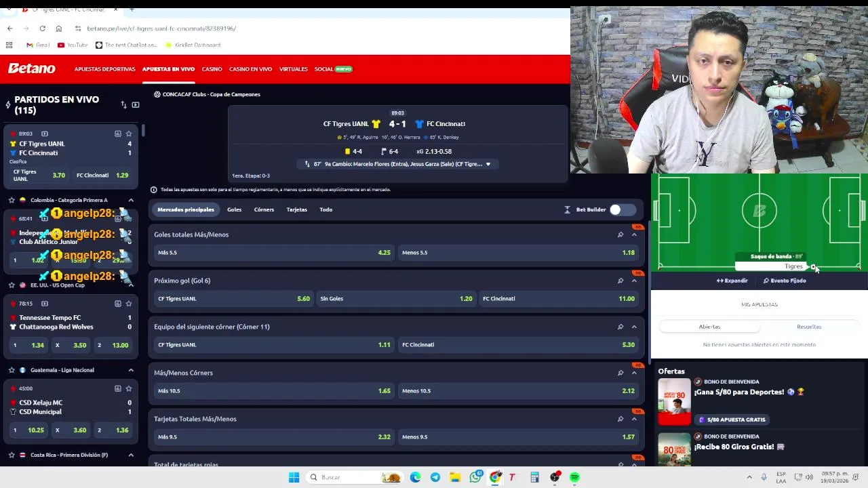
Task: Click the Evento Fijado button
Action: point(785,281)
